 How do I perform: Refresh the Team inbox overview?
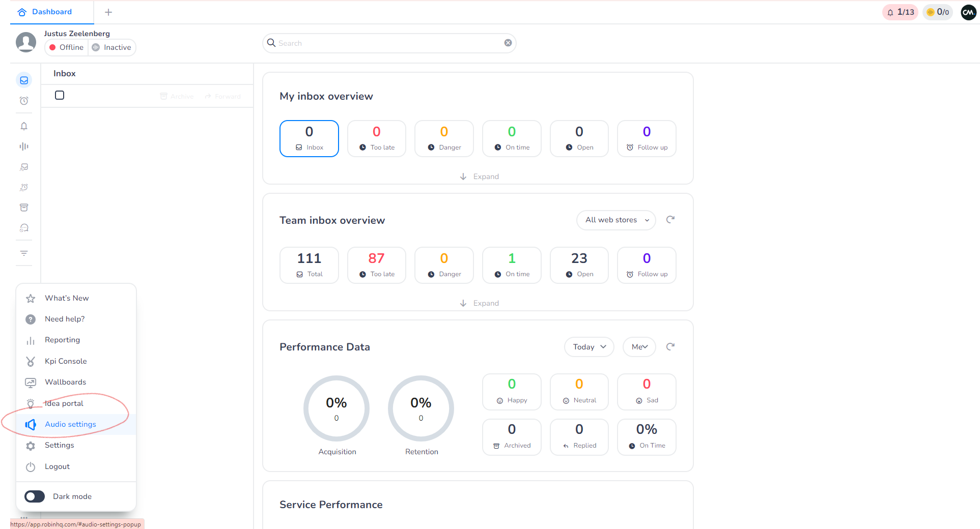click(x=670, y=220)
